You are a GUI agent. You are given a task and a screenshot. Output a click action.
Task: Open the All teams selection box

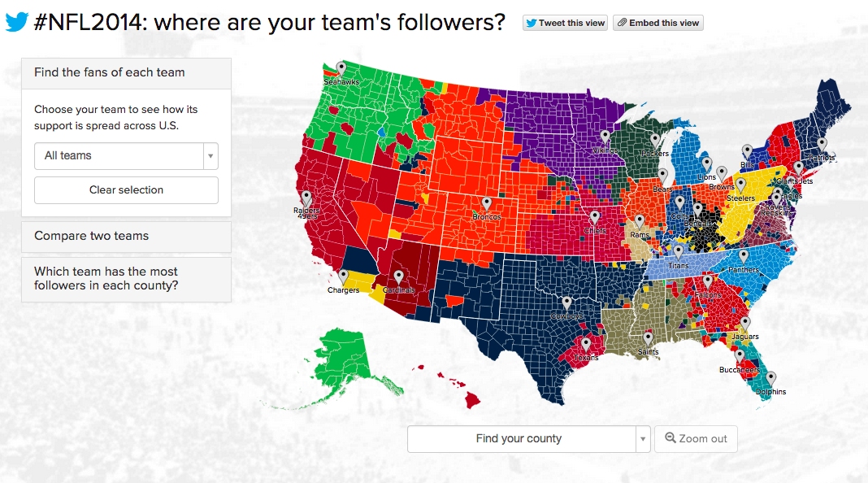126,156
